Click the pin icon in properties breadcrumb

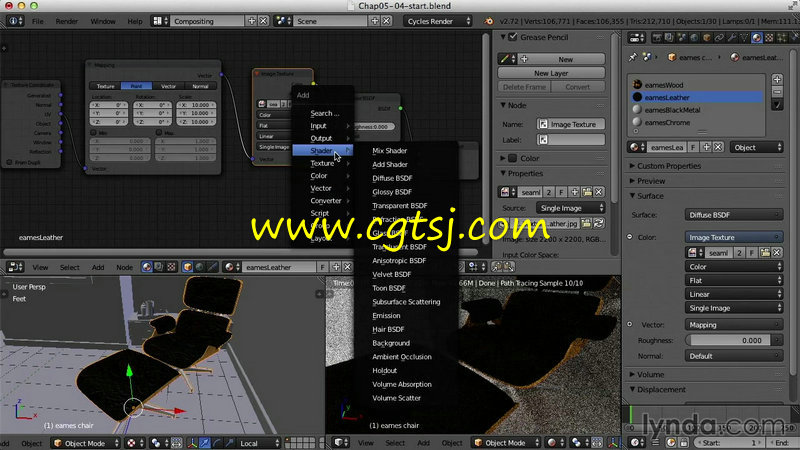[x=633, y=57]
